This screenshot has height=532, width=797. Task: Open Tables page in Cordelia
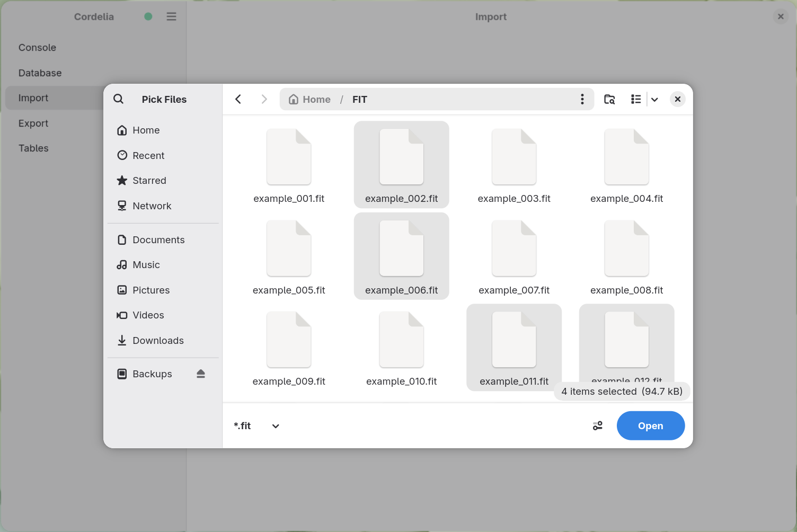coord(33,148)
